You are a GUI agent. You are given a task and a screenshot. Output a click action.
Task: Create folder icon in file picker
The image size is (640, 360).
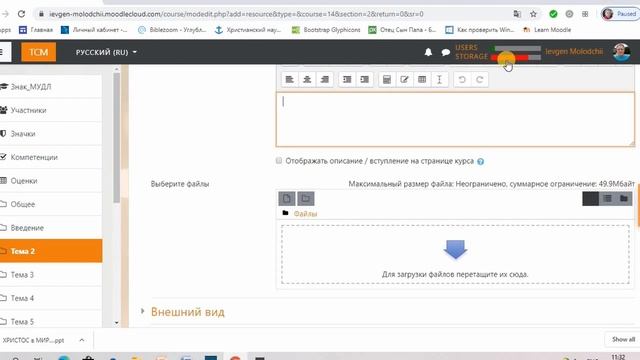pos(306,199)
